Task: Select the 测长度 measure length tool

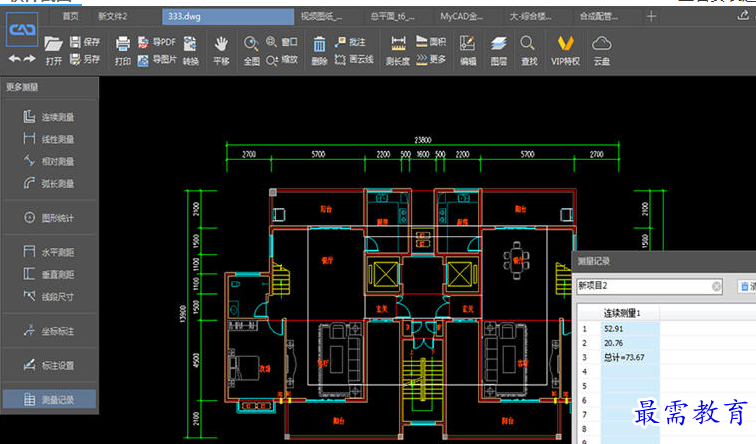Action: (398, 51)
